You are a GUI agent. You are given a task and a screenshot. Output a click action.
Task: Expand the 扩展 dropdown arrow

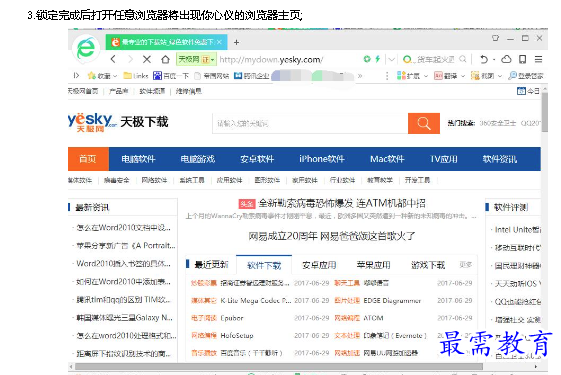click(x=426, y=76)
